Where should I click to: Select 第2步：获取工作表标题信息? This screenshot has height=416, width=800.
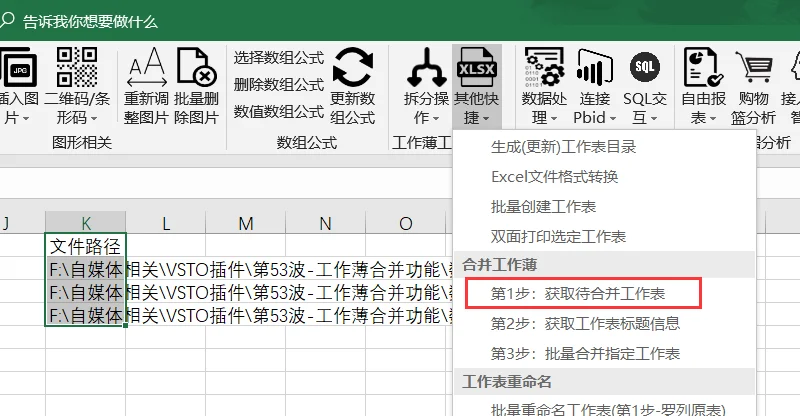point(604,324)
